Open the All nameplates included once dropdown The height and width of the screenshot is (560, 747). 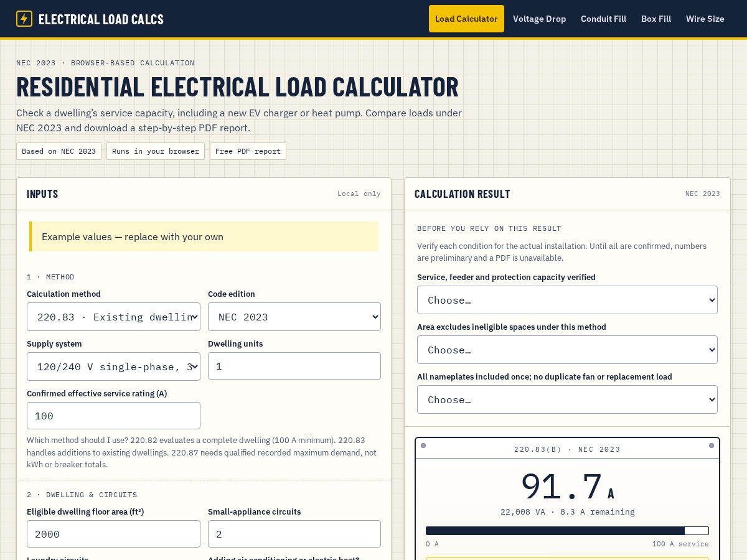click(x=567, y=399)
